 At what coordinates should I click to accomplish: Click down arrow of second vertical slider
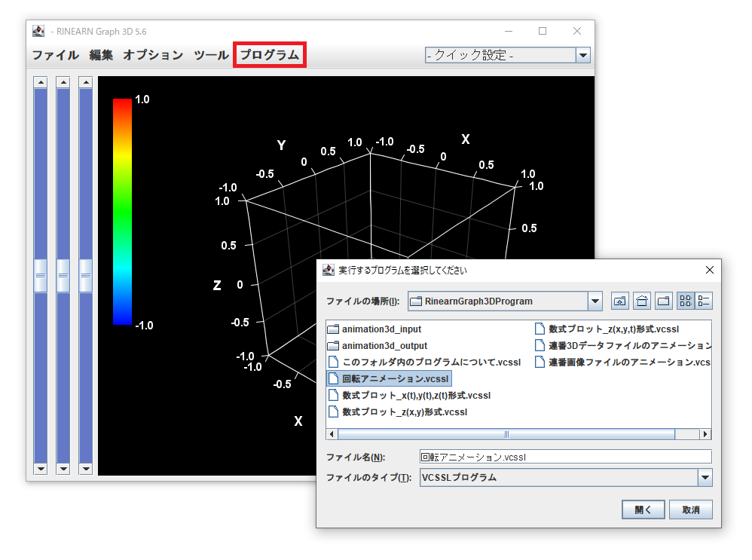[x=63, y=469]
